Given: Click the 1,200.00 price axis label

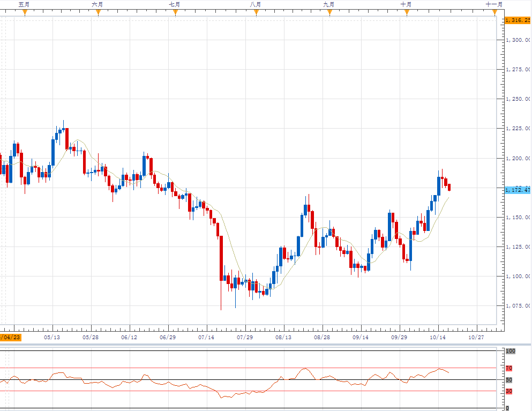Looking at the screenshot, I should click(518, 159).
